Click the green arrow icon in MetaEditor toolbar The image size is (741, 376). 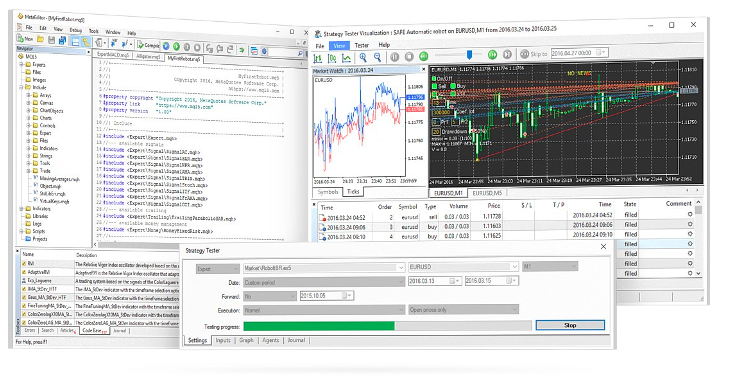point(241,50)
